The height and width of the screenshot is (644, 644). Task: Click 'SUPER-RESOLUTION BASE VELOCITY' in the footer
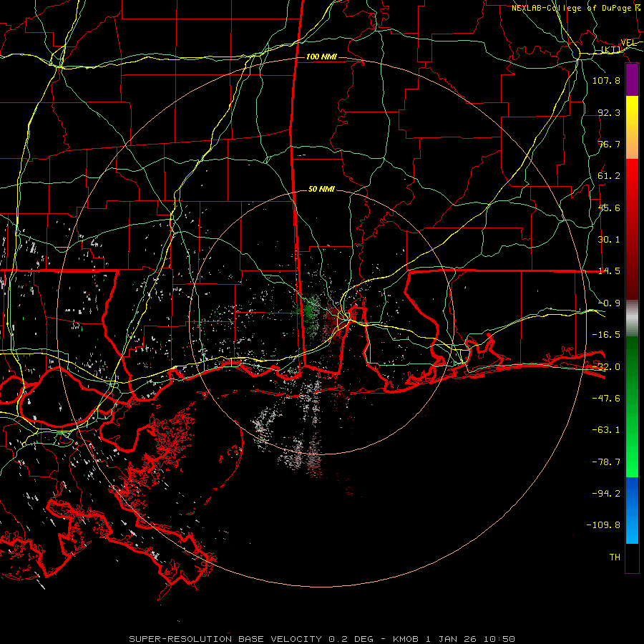225,639
